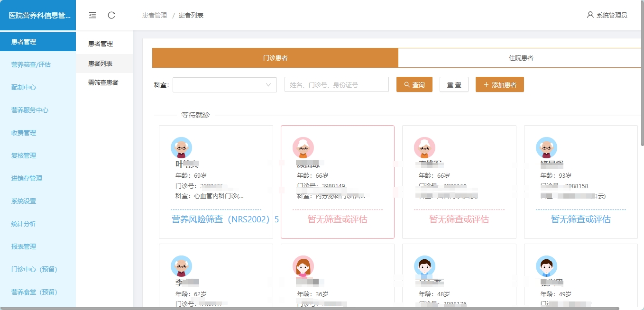Click the avatar of the 69岁 patient
644x310 pixels.
[x=181, y=147]
